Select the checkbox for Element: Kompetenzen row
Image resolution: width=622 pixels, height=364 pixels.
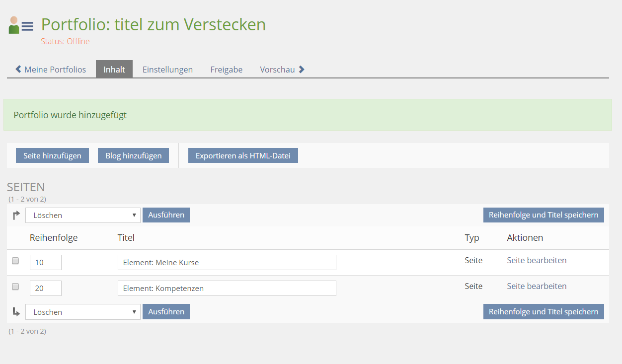point(15,287)
